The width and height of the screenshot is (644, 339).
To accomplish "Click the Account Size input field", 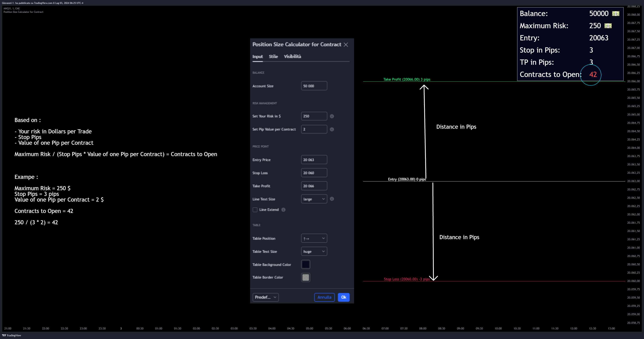I will tap(314, 86).
